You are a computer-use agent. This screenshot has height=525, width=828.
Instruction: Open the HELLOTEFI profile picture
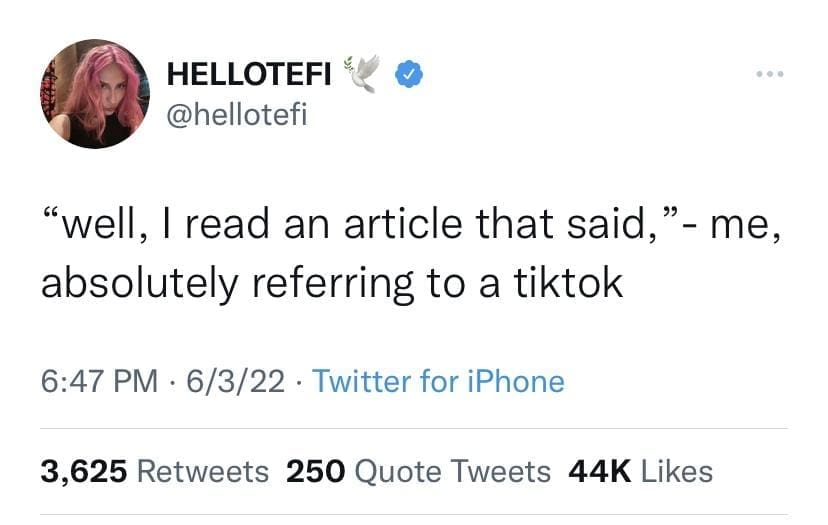(97, 95)
